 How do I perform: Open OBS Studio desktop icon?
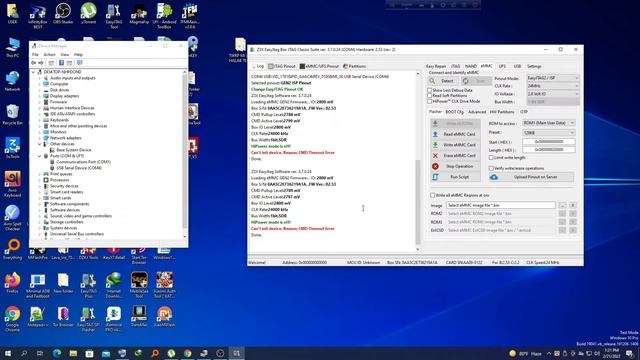[x=63, y=13]
